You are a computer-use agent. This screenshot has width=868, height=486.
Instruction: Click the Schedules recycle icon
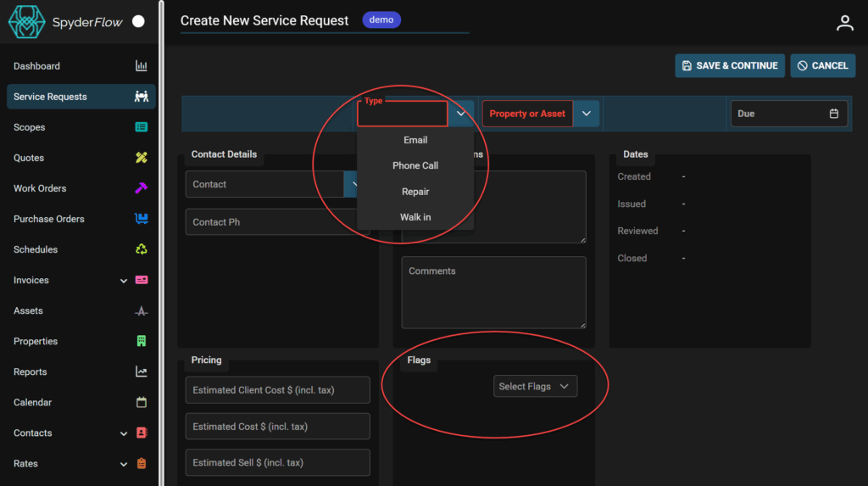tap(142, 249)
